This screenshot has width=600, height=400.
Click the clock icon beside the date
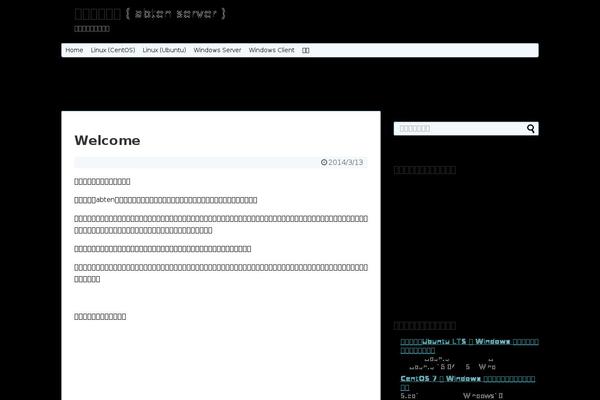tap(324, 162)
